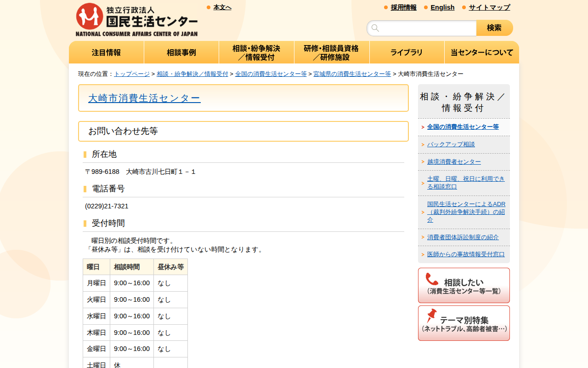Open the 注目情報 navigation tab
This screenshot has width=588, height=368.
click(106, 52)
